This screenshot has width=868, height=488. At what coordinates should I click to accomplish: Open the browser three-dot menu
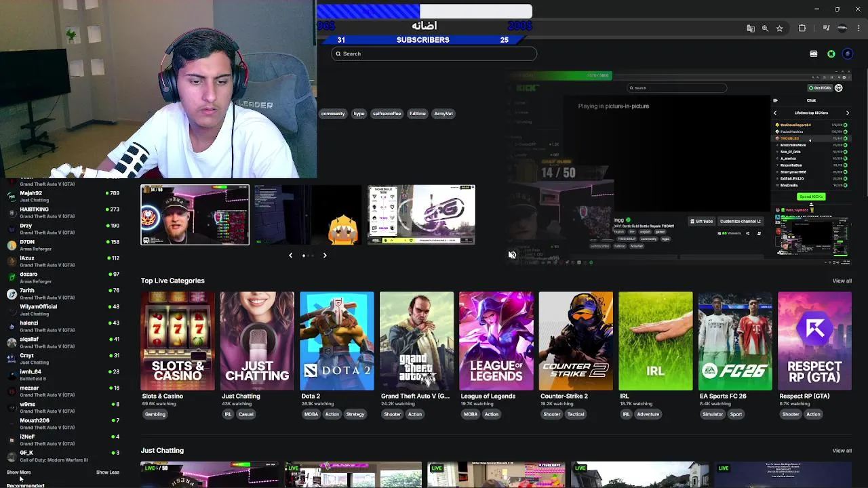tap(859, 28)
